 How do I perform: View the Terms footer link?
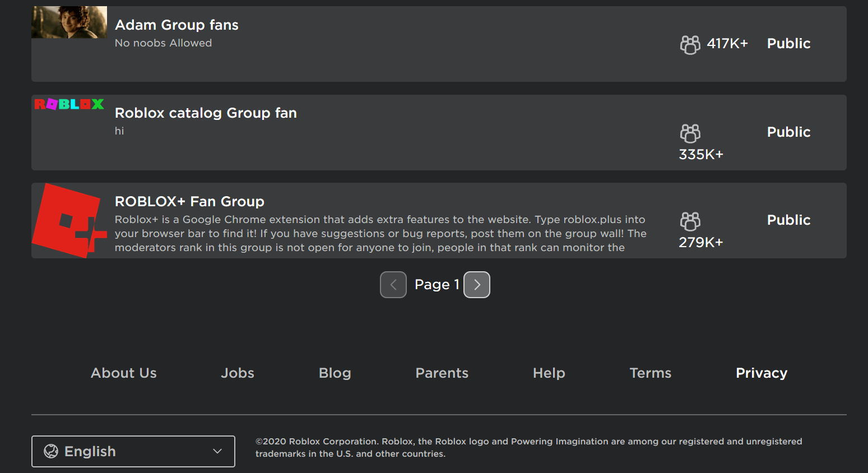coord(651,373)
